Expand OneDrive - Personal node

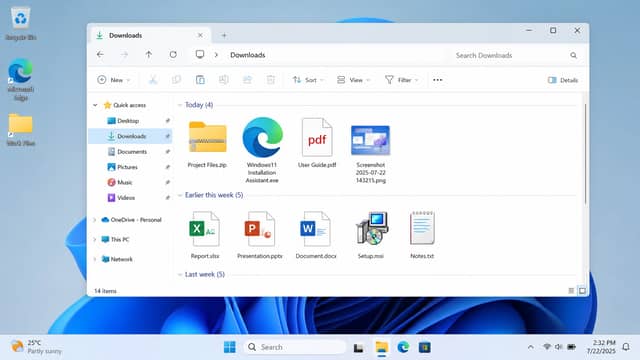point(95,220)
